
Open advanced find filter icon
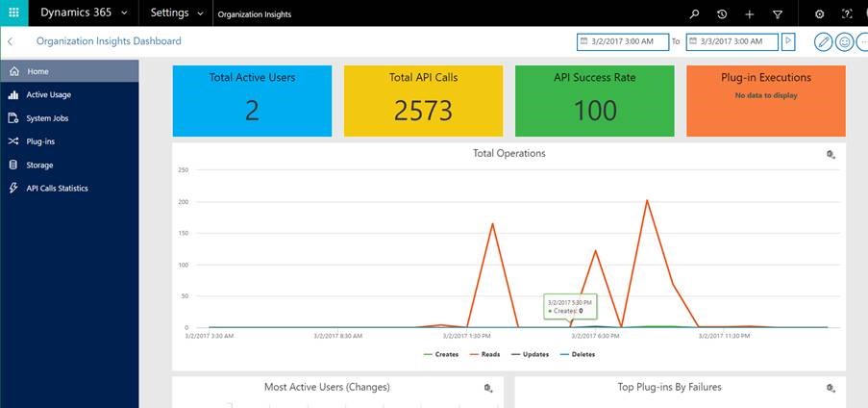point(778,14)
